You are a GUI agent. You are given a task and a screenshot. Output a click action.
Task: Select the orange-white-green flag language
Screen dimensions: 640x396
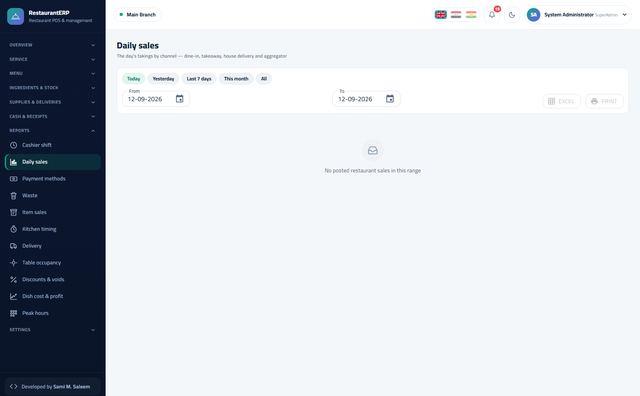pyautogui.click(x=471, y=15)
